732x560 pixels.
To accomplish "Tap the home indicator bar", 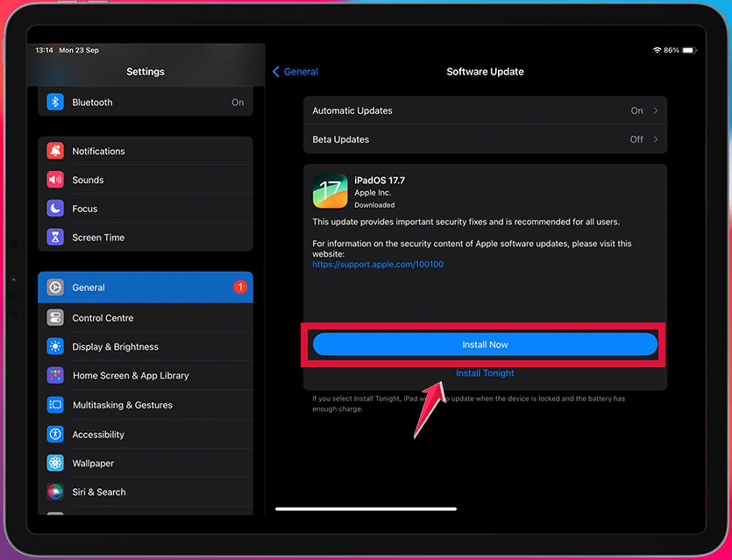I will tap(366, 509).
